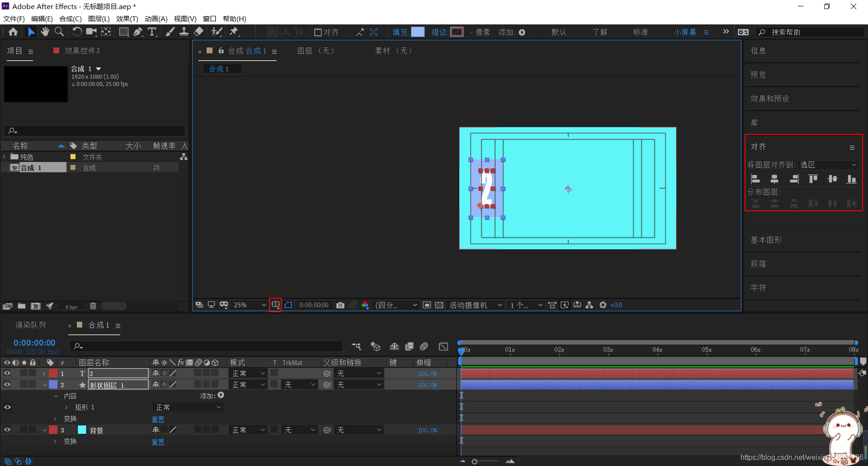Toggle solo switch on layer 2 形状图层 1
The height and width of the screenshot is (466, 868).
coord(24,385)
